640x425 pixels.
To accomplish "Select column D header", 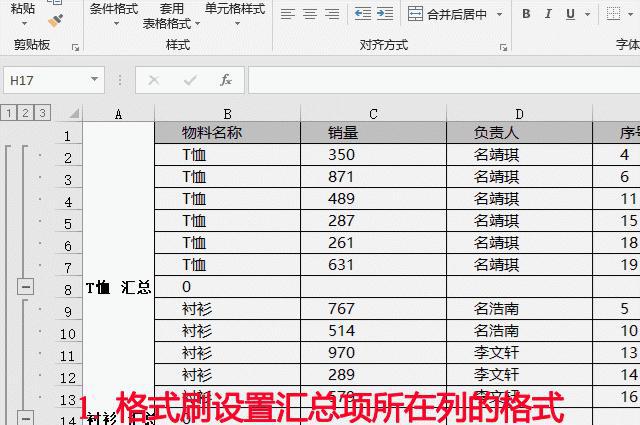I will [x=519, y=114].
